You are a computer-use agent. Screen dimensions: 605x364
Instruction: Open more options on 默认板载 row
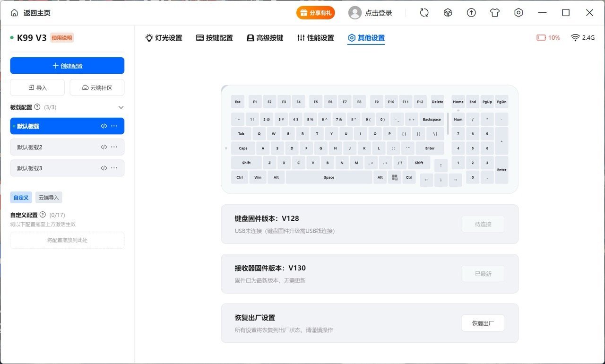114,126
